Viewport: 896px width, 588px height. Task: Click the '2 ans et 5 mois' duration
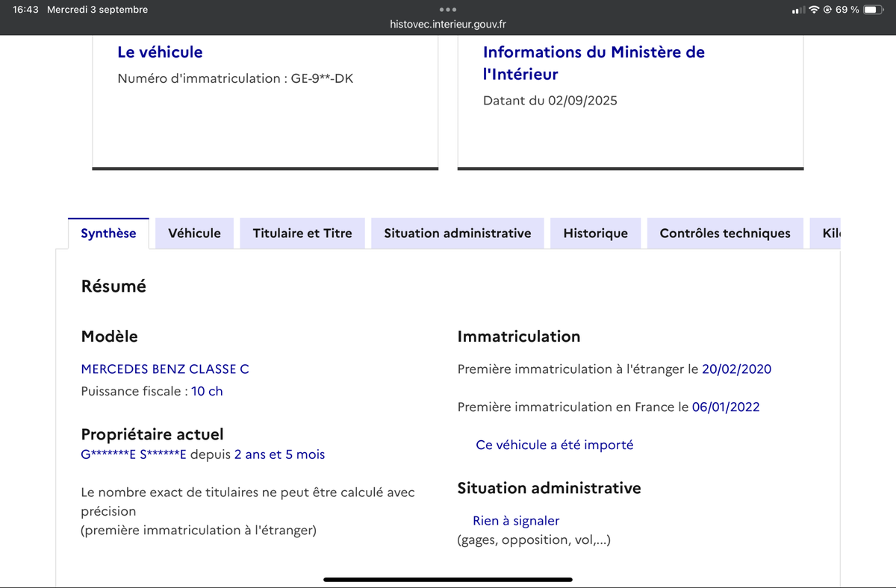coord(280,454)
